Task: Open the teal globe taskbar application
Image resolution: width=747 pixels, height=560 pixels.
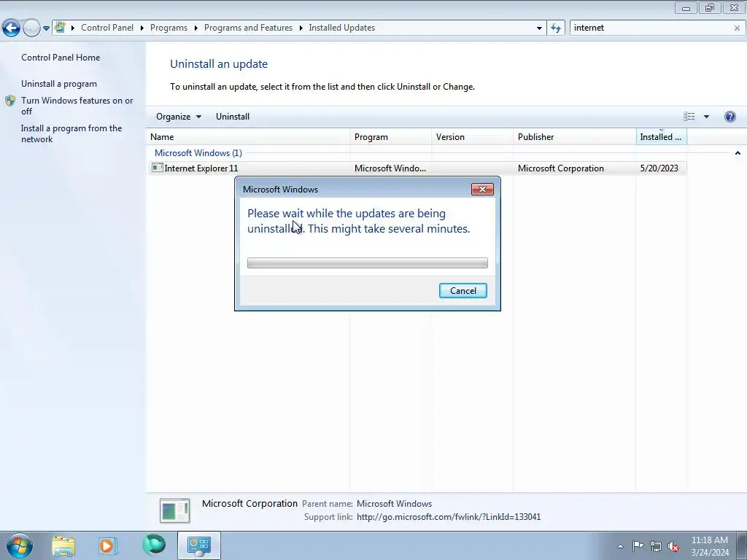Action: tap(154, 545)
